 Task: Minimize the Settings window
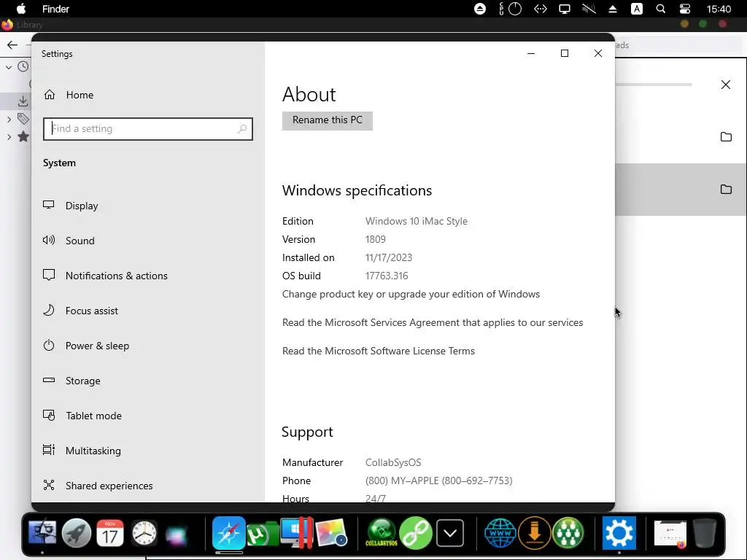click(x=531, y=53)
